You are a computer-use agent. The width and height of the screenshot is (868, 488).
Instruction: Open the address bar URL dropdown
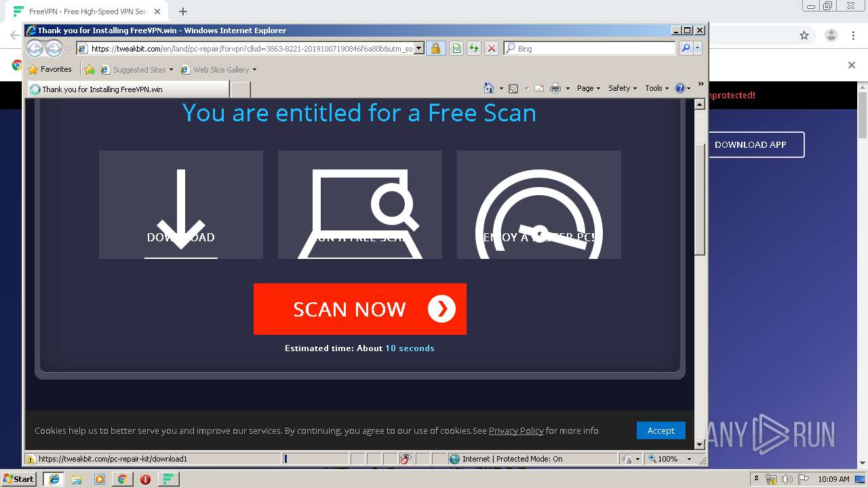click(x=418, y=48)
